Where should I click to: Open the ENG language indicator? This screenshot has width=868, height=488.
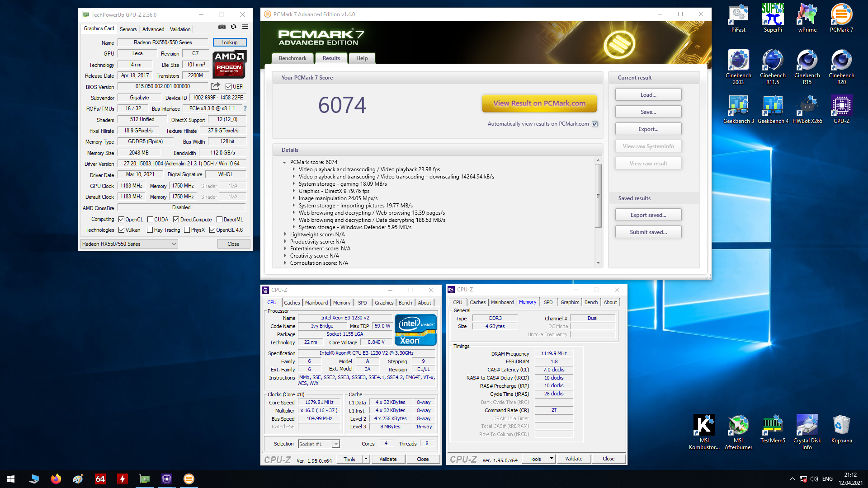click(827, 479)
